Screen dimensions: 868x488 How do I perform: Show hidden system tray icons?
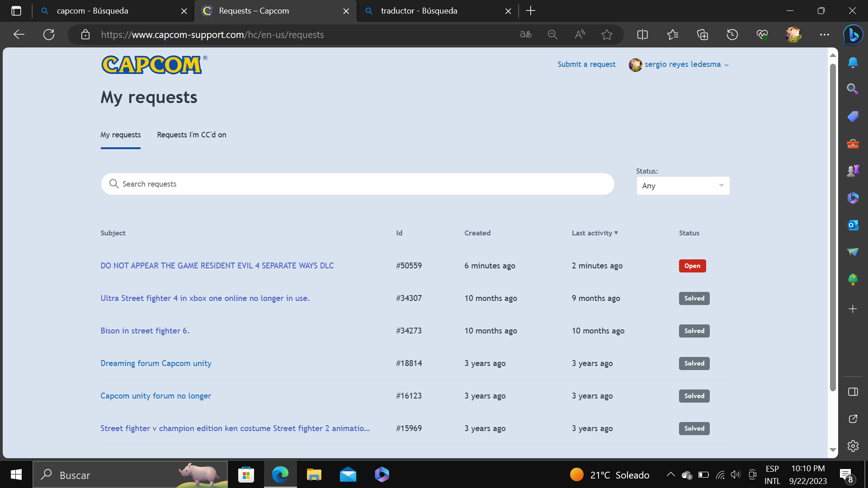[671, 474]
